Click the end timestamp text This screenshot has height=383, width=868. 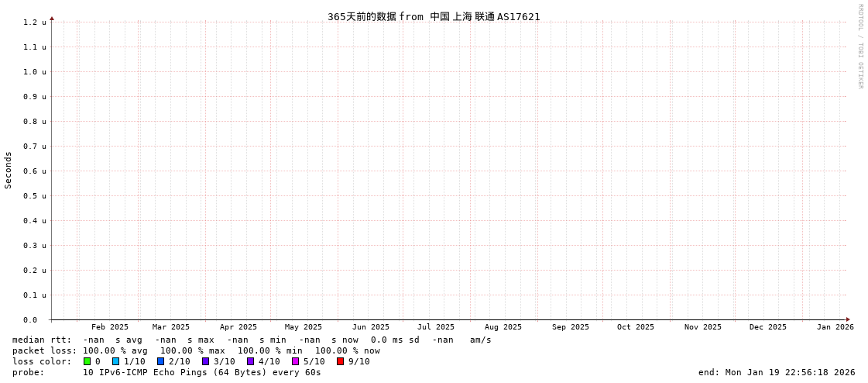[777, 372]
